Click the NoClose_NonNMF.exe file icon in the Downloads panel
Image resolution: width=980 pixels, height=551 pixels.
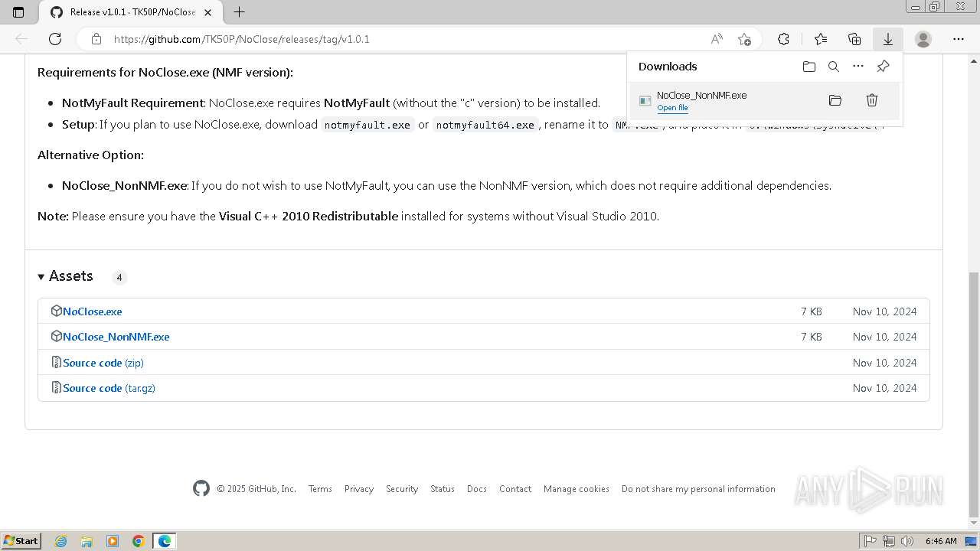click(x=645, y=100)
